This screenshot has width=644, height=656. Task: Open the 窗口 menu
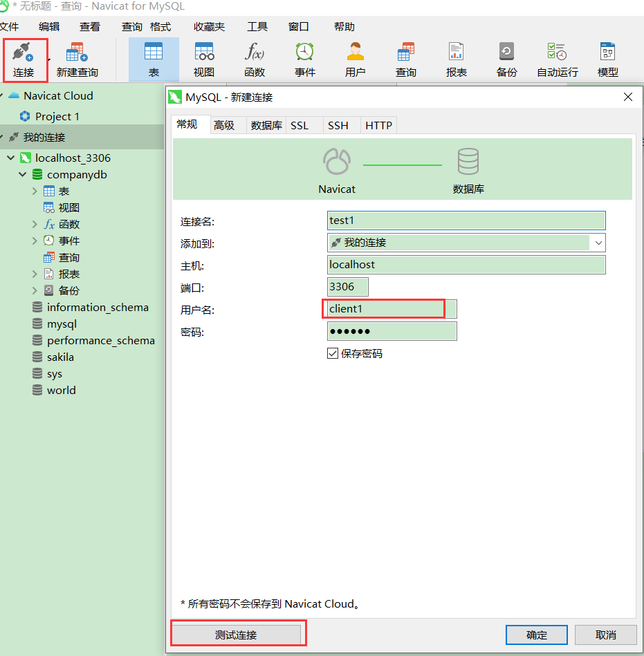tap(299, 27)
